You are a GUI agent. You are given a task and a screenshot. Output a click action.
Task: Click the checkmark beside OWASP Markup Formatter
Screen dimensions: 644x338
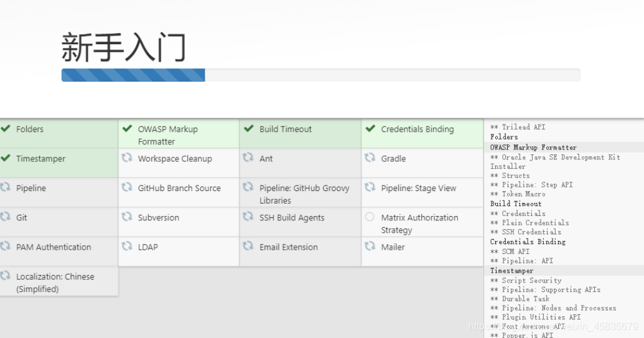[x=128, y=129]
